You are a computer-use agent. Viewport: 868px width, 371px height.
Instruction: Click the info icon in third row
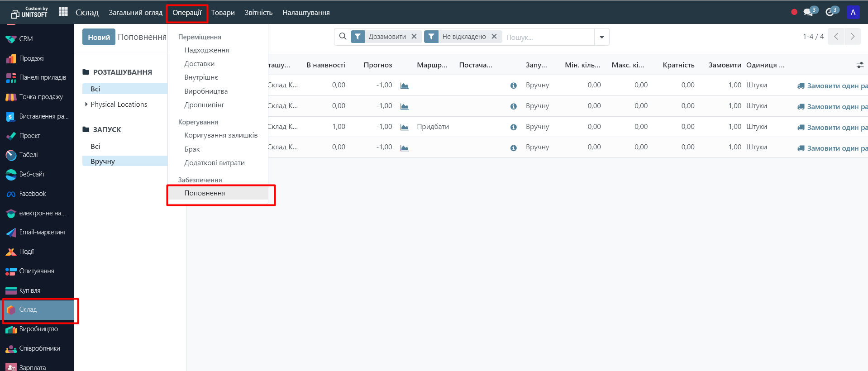pyautogui.click(x=513, y=127)
